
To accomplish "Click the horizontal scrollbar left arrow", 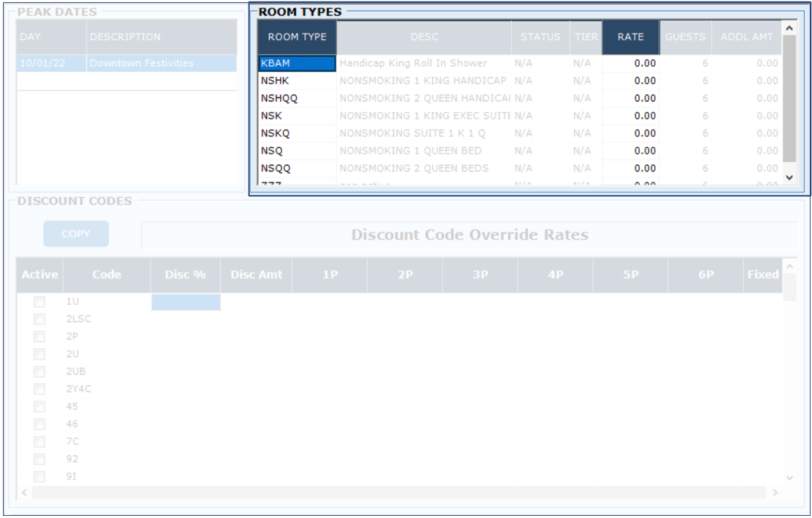I will (x=24, y=492).
